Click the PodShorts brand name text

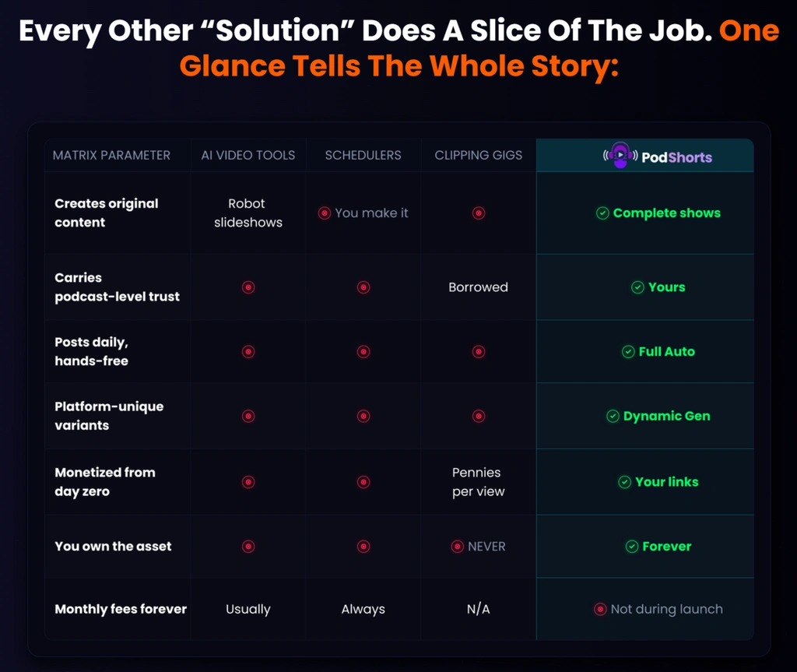coord(676,157)
